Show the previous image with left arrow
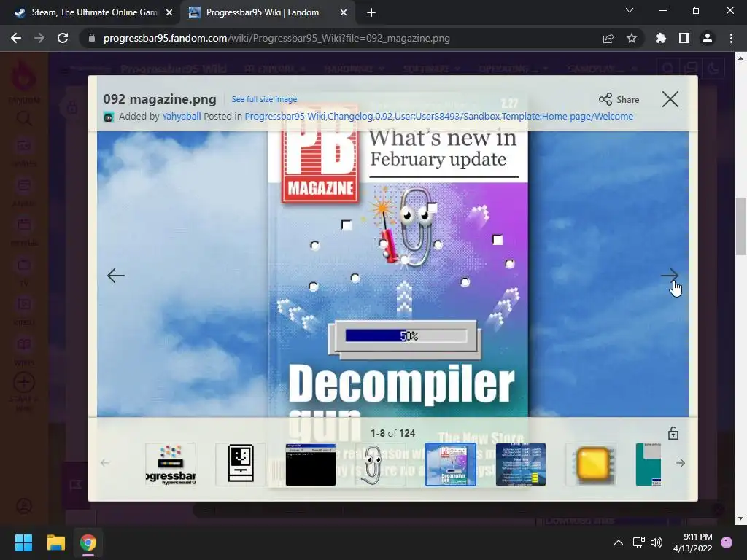 point(116,275)
